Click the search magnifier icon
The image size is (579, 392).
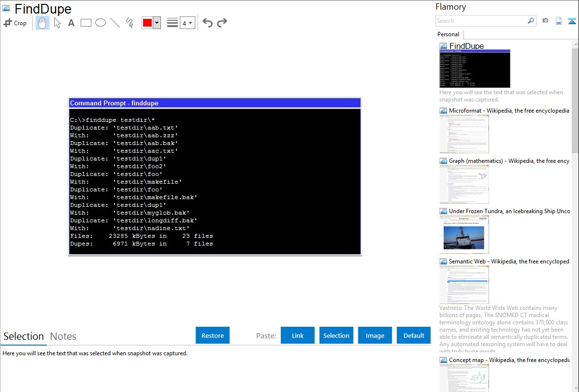(x=531, y=21)
